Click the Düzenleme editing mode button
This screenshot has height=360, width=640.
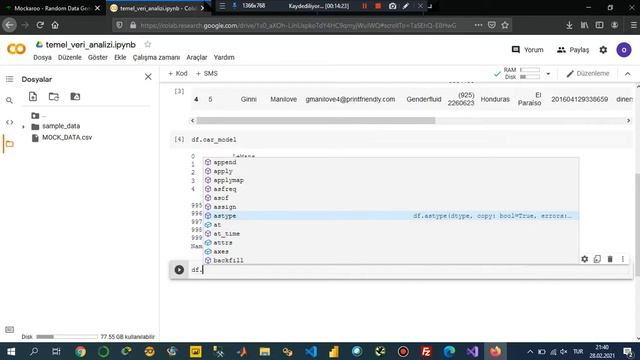588,74
